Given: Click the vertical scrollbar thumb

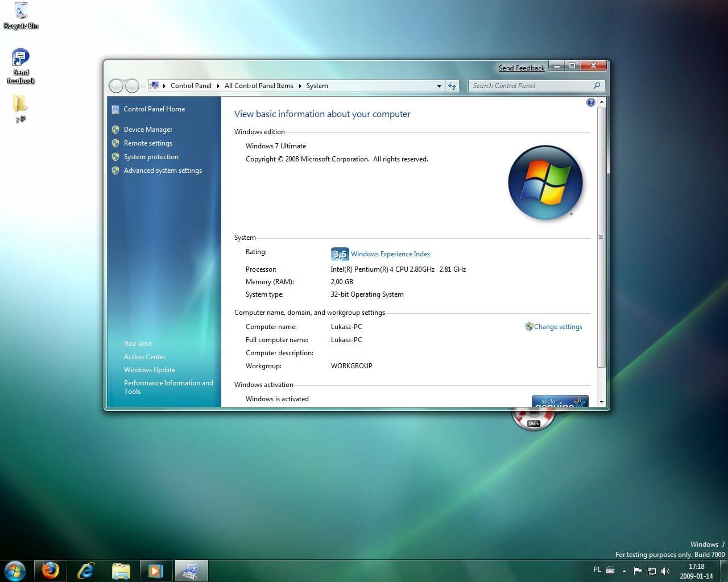Looking at the screenshot, I should tap(602, 237).
